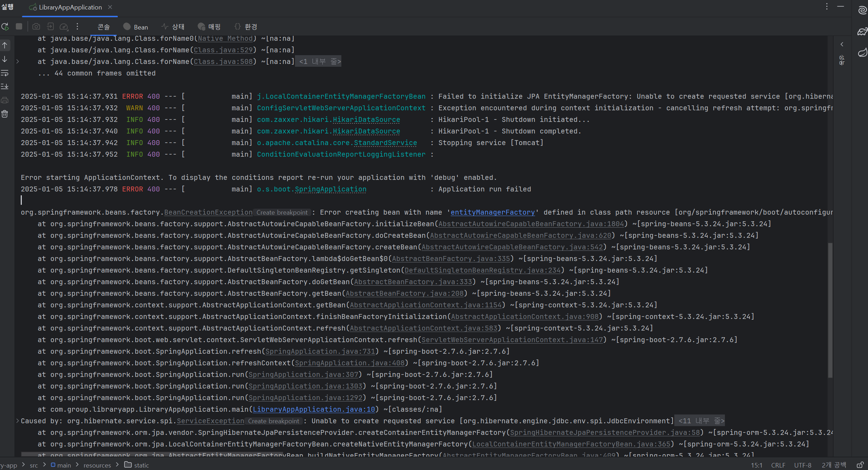The width and height of the screenshot is (868, 470).
Task: Open LibraryAppApplication.java:10 link
Action: point(314,410)
